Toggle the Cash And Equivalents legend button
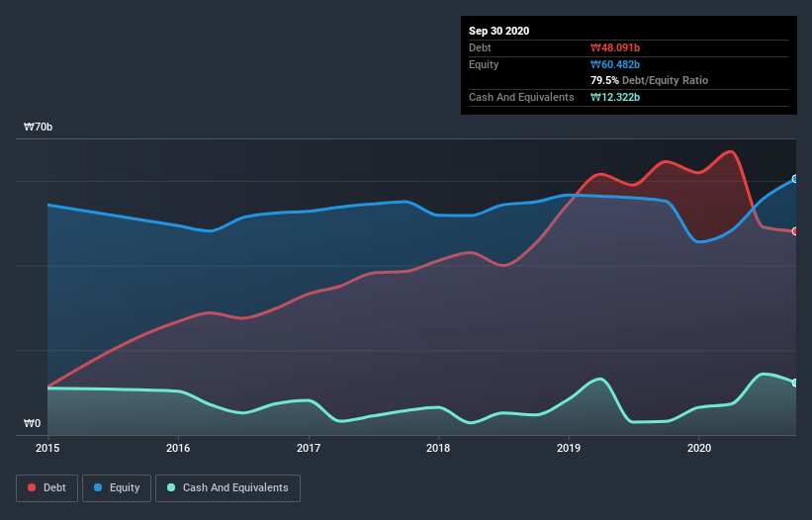 click(227, 488)
